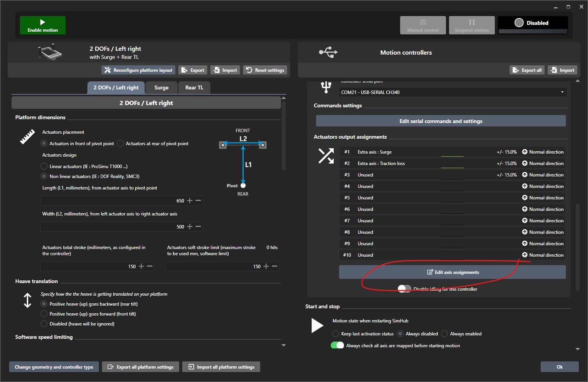
Task: Decrease Length L1 value with minus
Action: click(198, 201)
